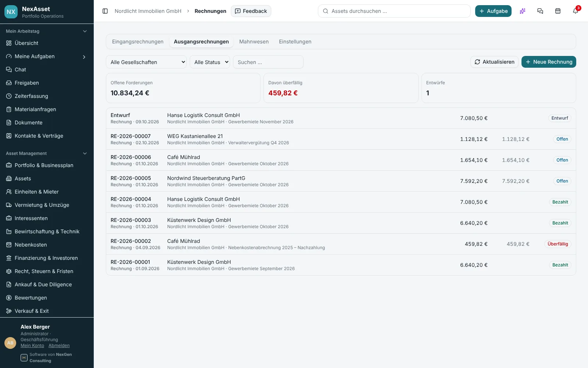Click the Neue Rechnung button
Screen dimensions: 588x368
(549, 62)
